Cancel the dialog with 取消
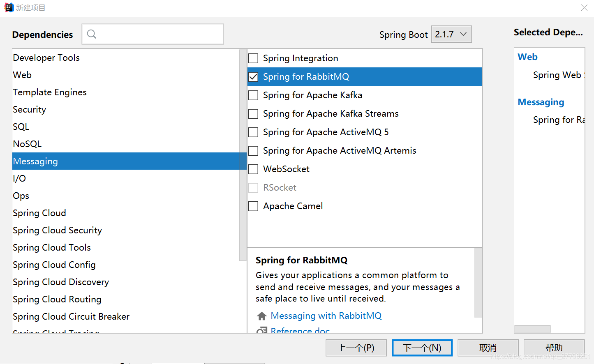This screenshot has height=364, width=594. (x=488, y=348)
